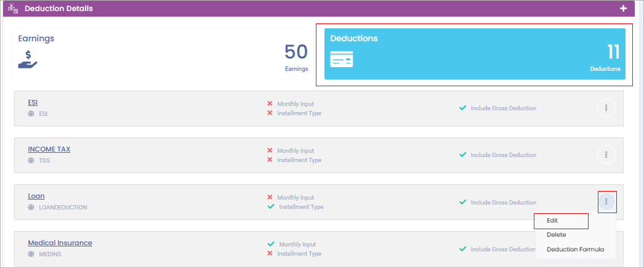Click the plus icon in the header
This screenshot has height=268, width=644.
click(623, 9)
